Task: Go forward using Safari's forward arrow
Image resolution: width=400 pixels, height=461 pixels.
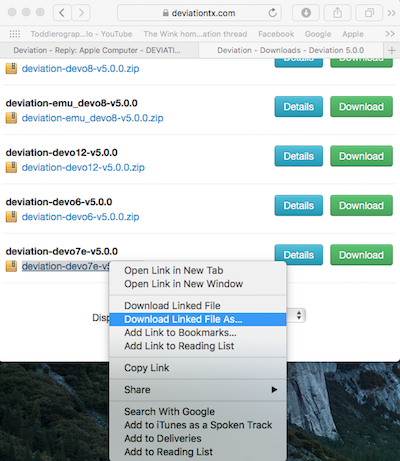Action: point(81,13)
